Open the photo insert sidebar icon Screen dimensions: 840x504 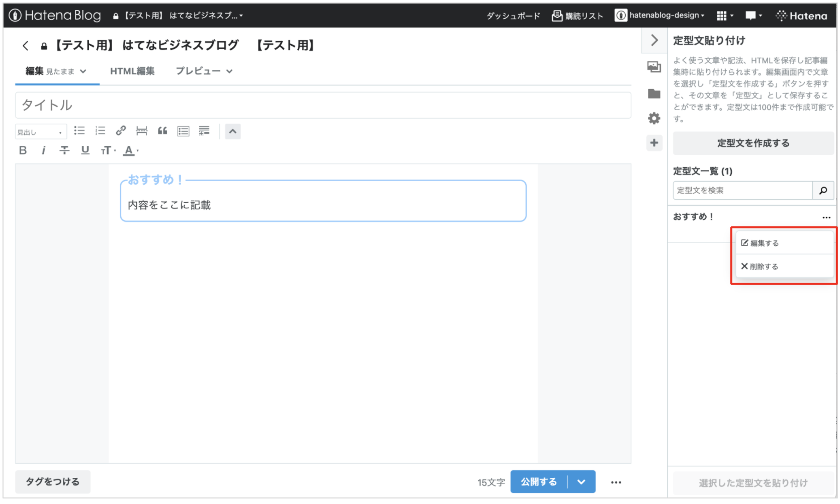point(654,67)
